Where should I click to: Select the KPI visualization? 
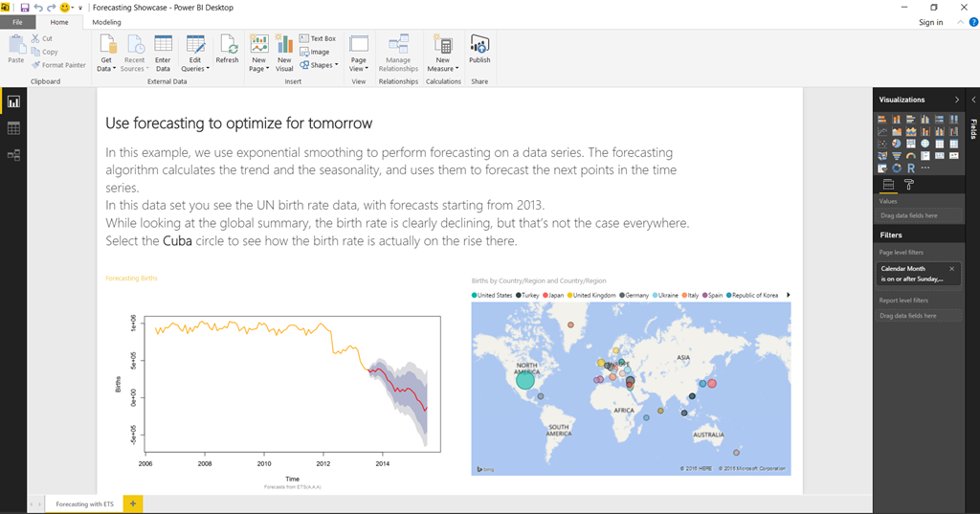coord(954,156)
